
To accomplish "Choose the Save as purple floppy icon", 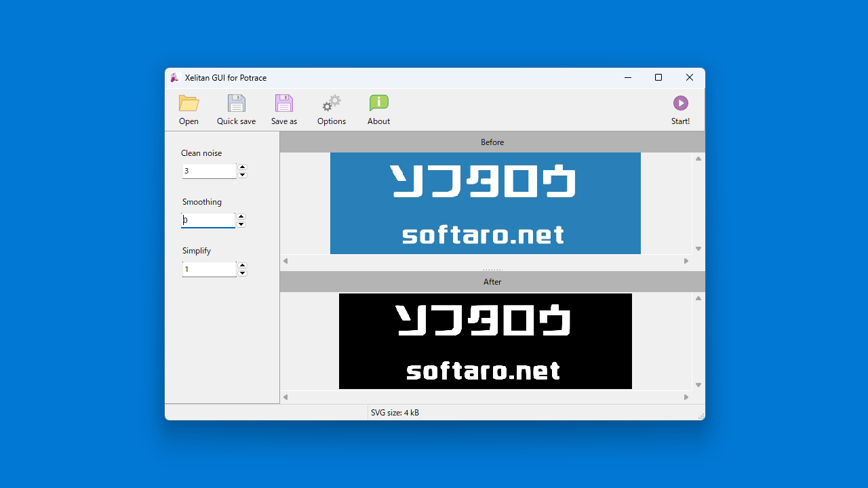I will 283,103.
